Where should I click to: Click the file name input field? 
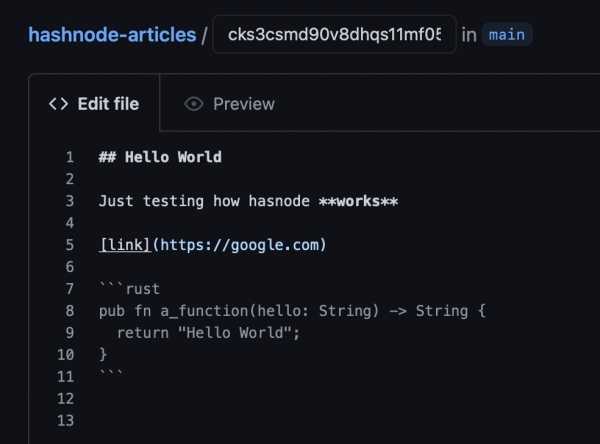click(x=334, y=34)
